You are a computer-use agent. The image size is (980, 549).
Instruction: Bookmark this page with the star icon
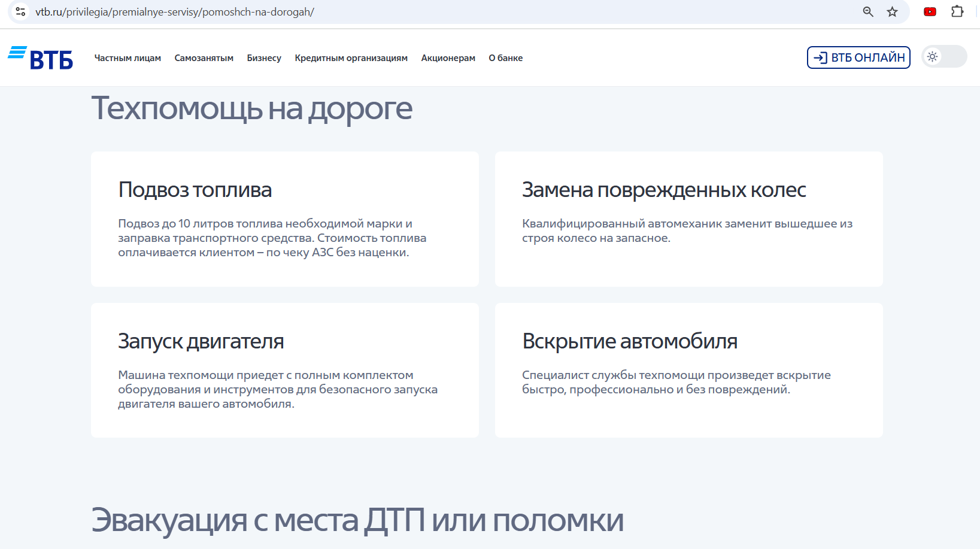892,11
